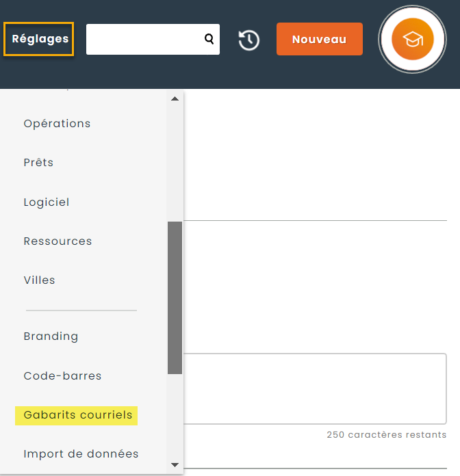Click the menu scrollbar up arrow
The image size is (460, 476).
175,98
